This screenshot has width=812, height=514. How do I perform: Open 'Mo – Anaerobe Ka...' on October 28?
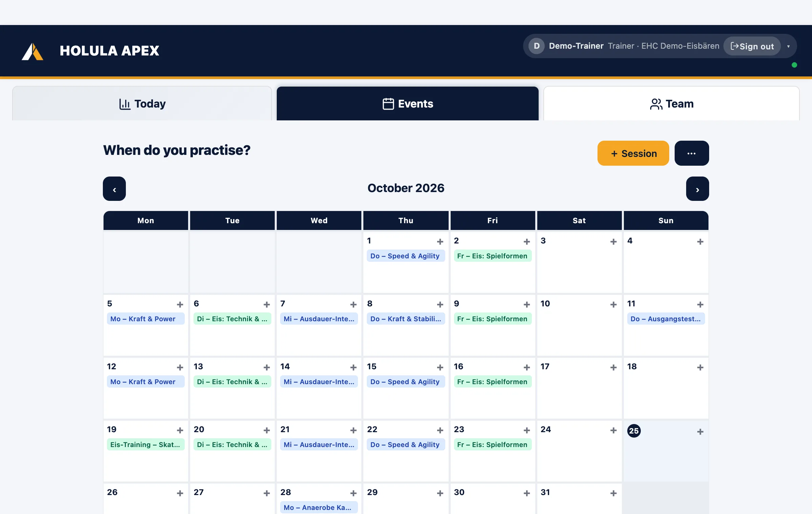coord(319,508)
